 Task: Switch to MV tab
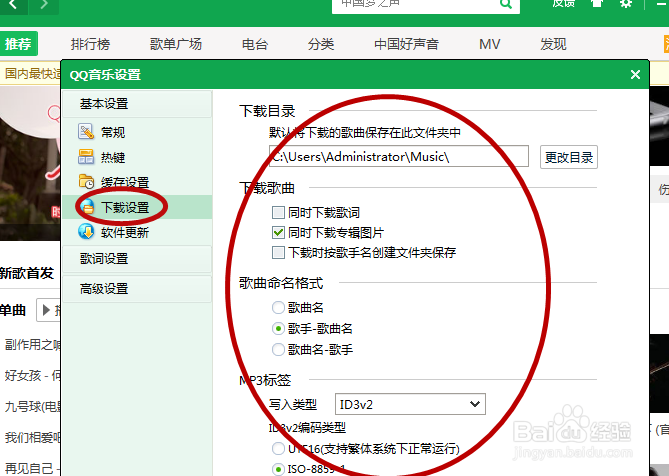click(x=490, y=44)
